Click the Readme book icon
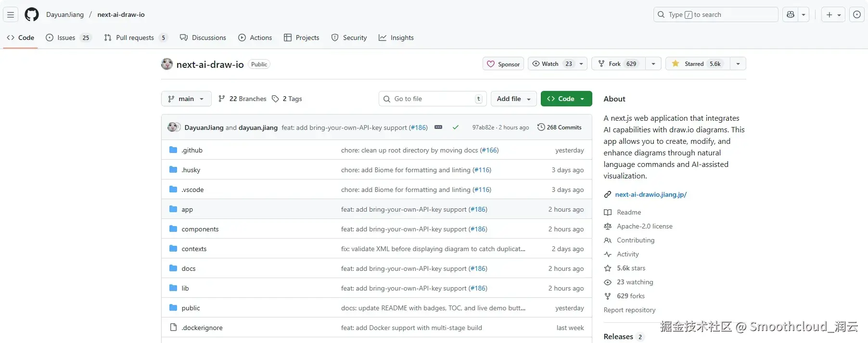Screen dimensions: 868x343 [608, 213]
